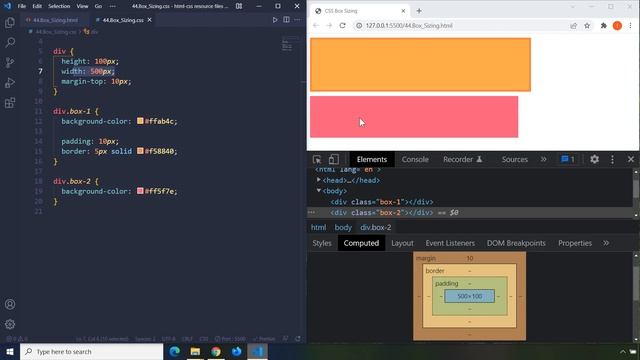This screenshot has height=360, width=640.
Task: Open Source Control view in activity bar
Action: click(x=10, y=62)
